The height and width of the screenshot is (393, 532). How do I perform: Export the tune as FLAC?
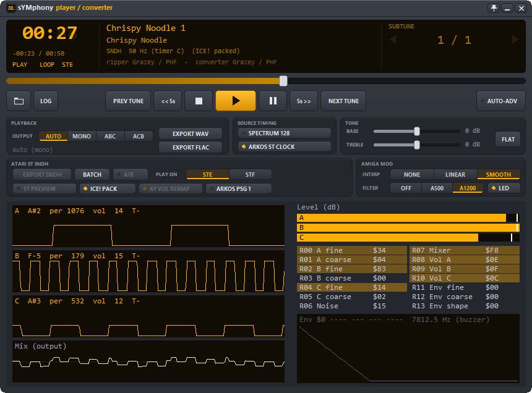(191, 147)
